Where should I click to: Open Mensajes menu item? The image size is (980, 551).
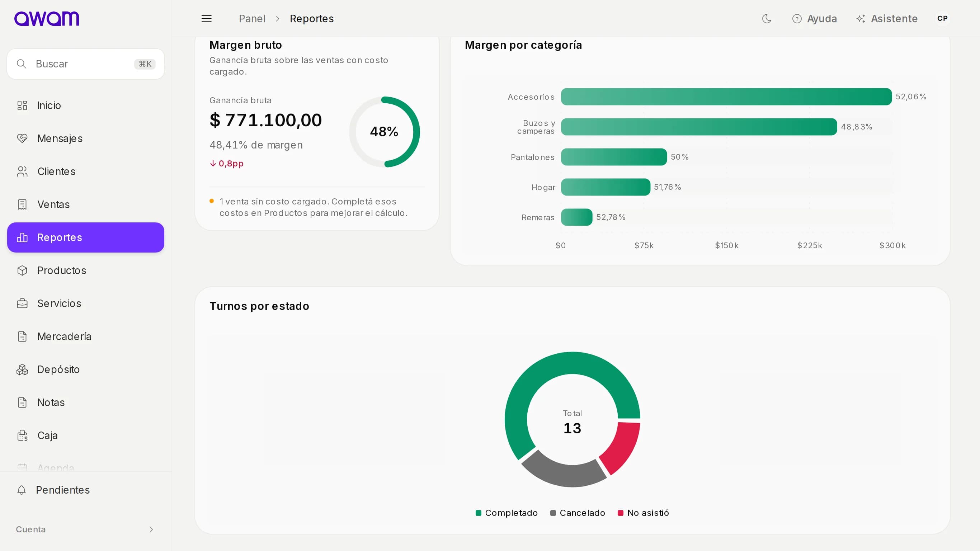(x=86, y=138)
